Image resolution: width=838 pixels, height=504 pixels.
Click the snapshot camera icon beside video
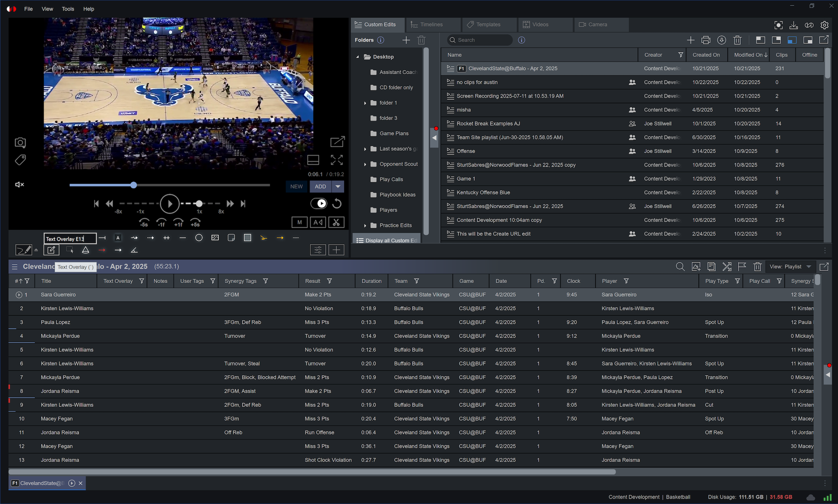(20, 142)
